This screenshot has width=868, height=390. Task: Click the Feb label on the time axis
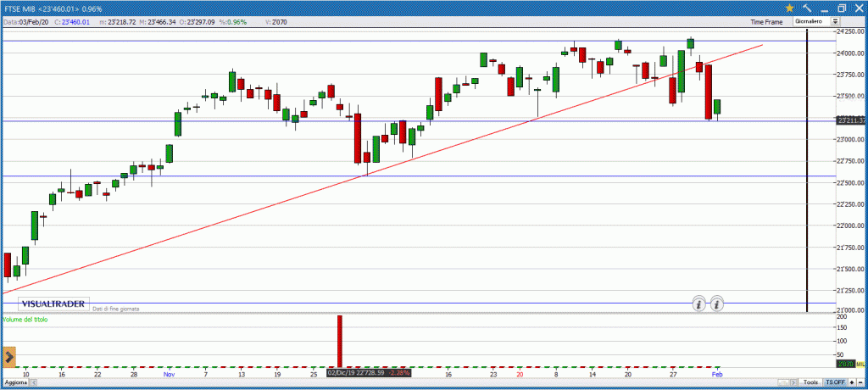(717, 375)
